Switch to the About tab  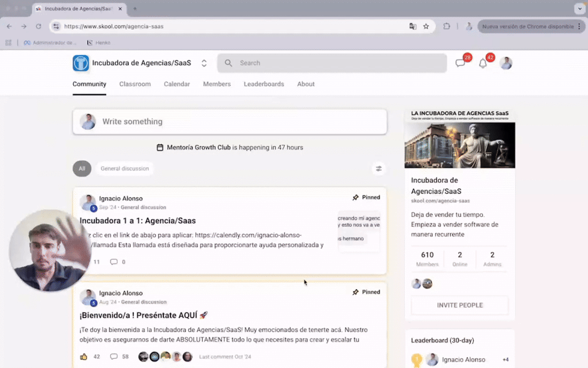[305, 84]
